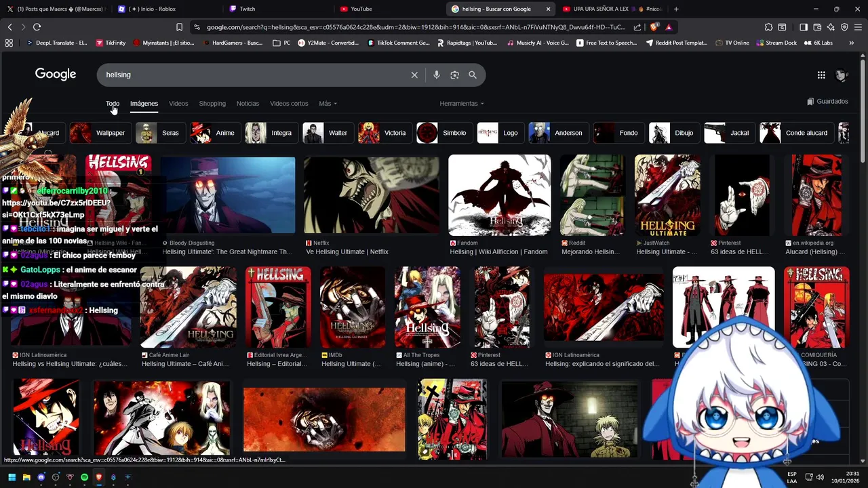Open the Netflix Hellsing Ultimate image

(372, 195)
